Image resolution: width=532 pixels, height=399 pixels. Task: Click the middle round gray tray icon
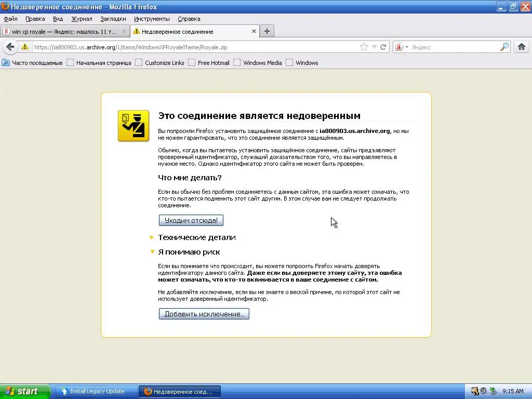coord(484,391)
